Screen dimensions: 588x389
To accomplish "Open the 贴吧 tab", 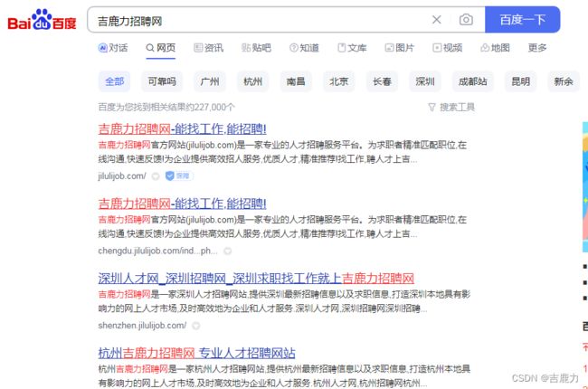I will (x=256, y=48).
